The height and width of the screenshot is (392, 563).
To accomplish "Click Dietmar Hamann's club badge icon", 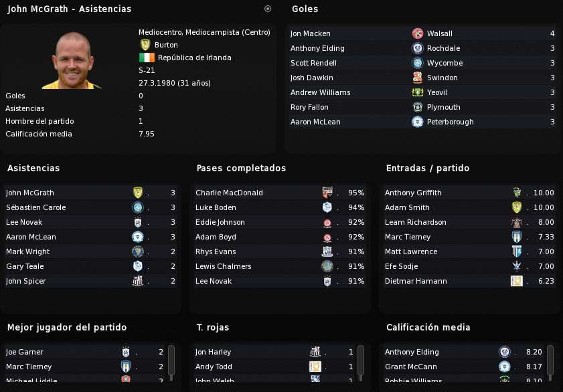I will (x=517, y=281).
